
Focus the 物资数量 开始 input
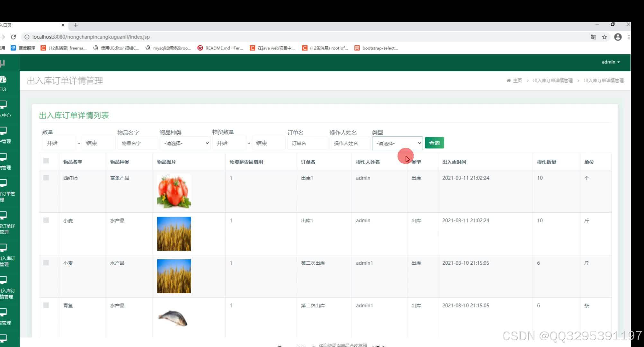(229, 143)
